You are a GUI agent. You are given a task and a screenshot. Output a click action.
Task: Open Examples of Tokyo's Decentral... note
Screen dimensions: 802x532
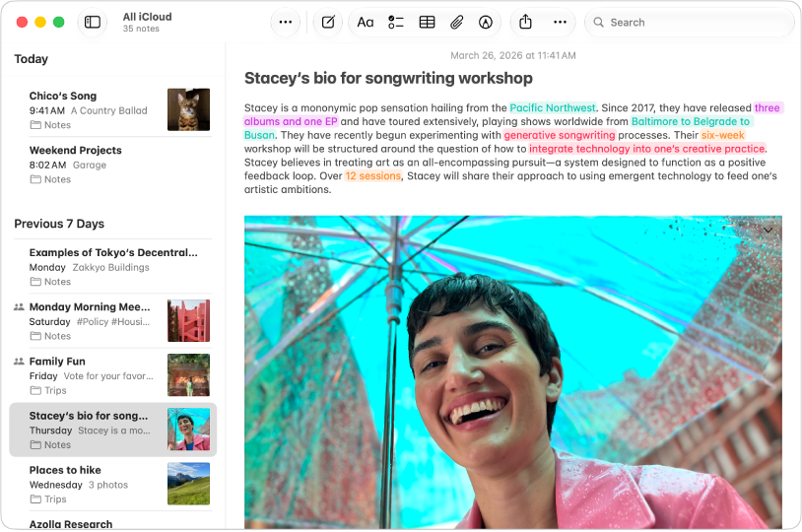tap(112, 267)
